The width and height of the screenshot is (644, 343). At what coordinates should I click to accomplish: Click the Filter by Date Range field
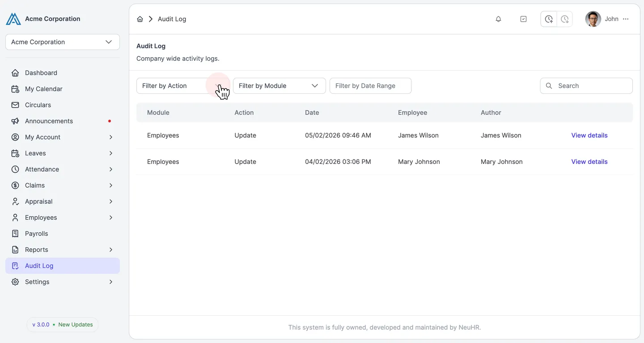(370, 86)
